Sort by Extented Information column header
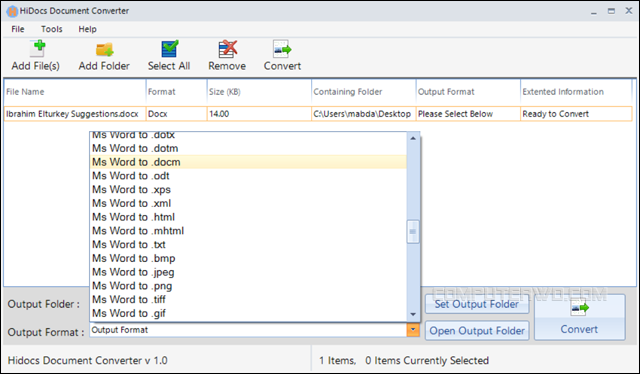Viewport: 640px width, 374px height. pos(576,92)
